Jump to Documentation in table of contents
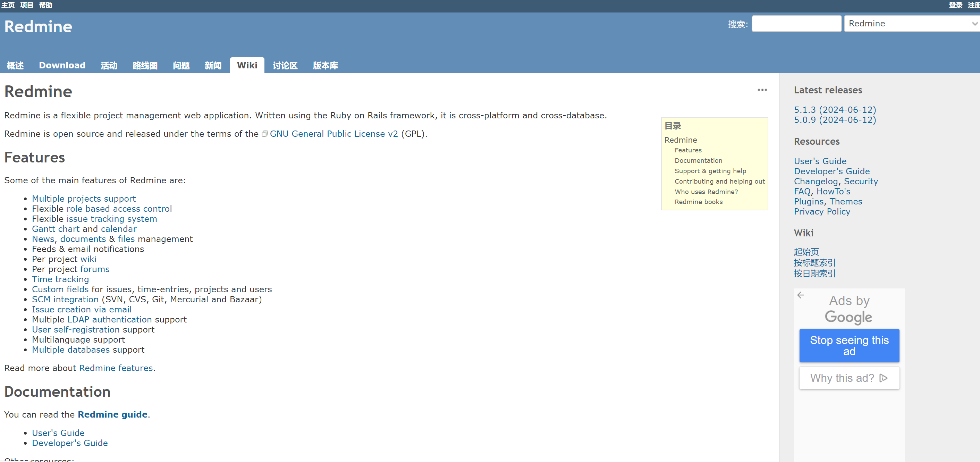Viewport: 980px width, 462px height. point(699,161)
